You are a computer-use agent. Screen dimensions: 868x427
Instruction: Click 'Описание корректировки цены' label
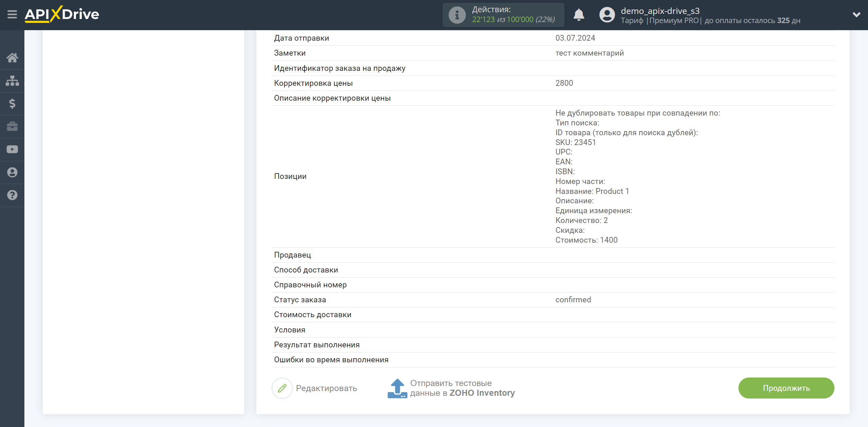tap(332, 98)
